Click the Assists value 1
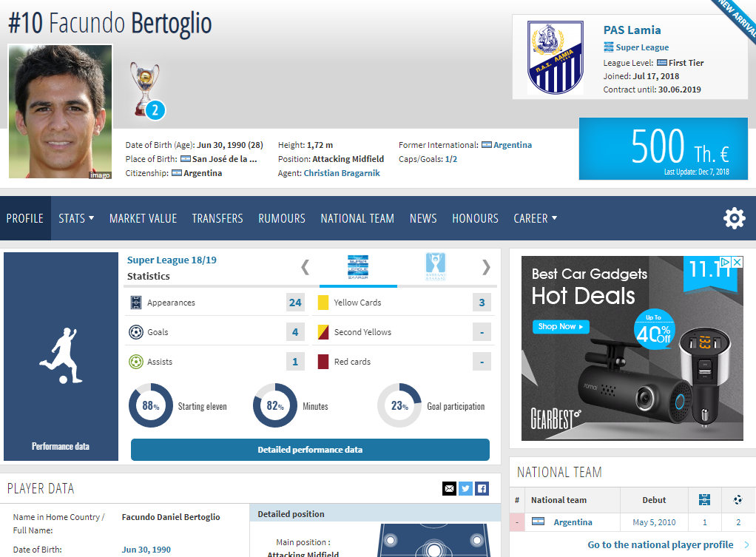This screenshot has width=756, height=557. tap(295, 362)
